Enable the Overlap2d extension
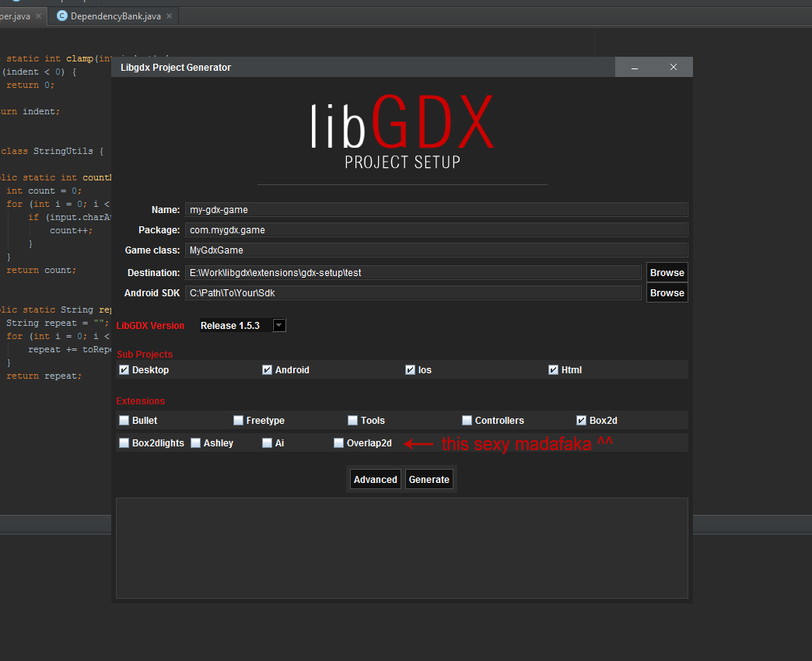Viewport: 812px width, 661px height. 338,443
